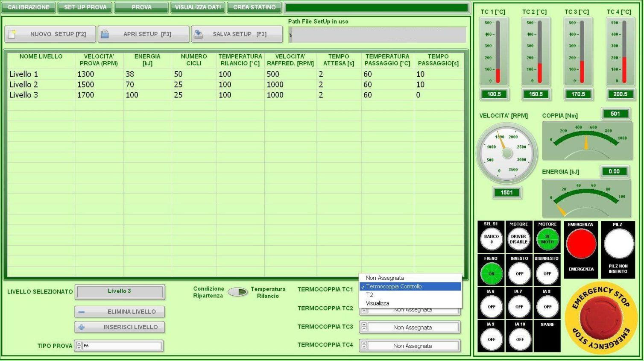
Task: Click the red EMERGENZA indicator light
Action: pyautogui.click(x=581, y=244)
